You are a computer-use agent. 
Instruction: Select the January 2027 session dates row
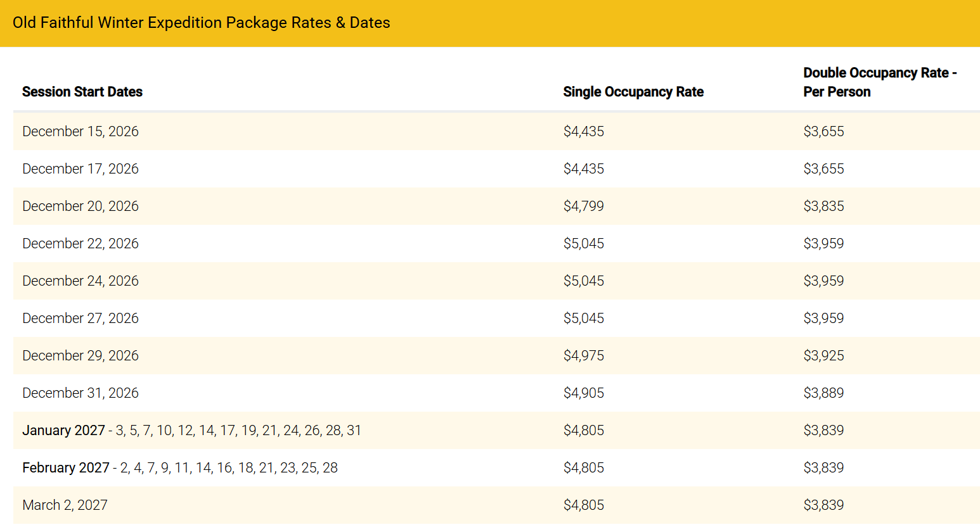[x=191, y=430]
